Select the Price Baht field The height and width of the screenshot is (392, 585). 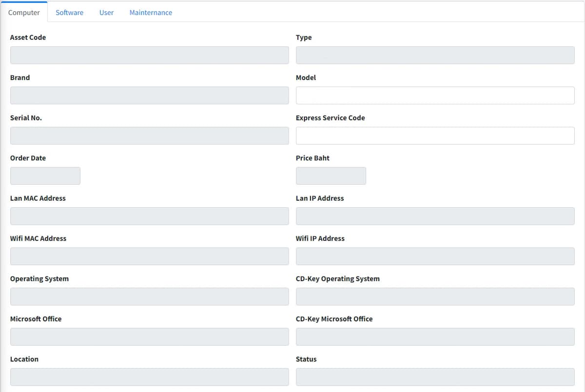pyautogui.click(x=331, y=176)
